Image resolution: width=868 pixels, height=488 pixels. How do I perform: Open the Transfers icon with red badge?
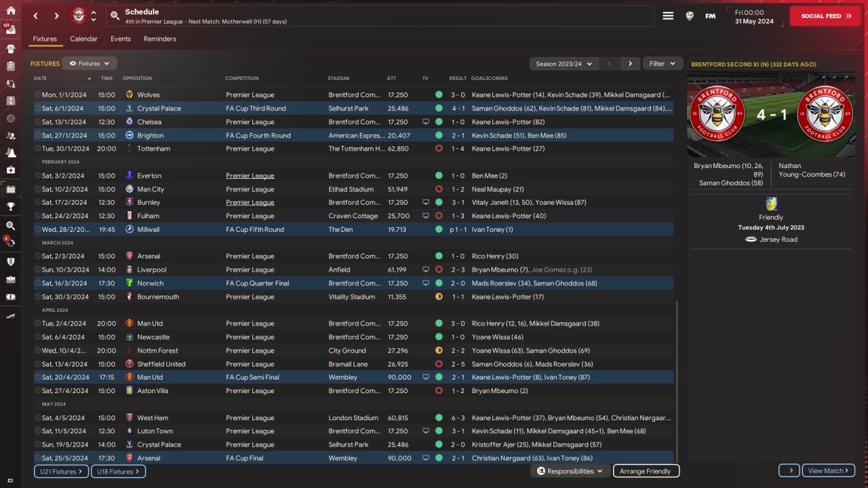pos(10,243)
